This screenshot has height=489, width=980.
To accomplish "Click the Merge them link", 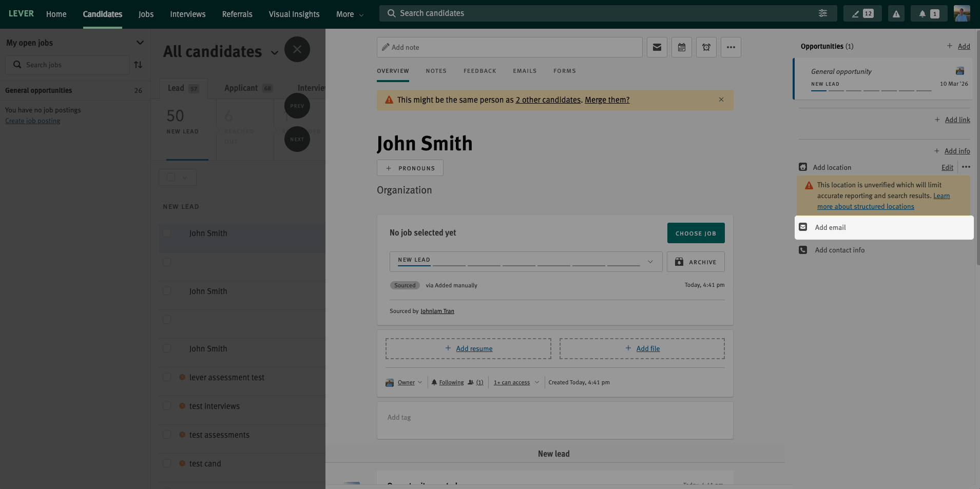I will [607, 100].
